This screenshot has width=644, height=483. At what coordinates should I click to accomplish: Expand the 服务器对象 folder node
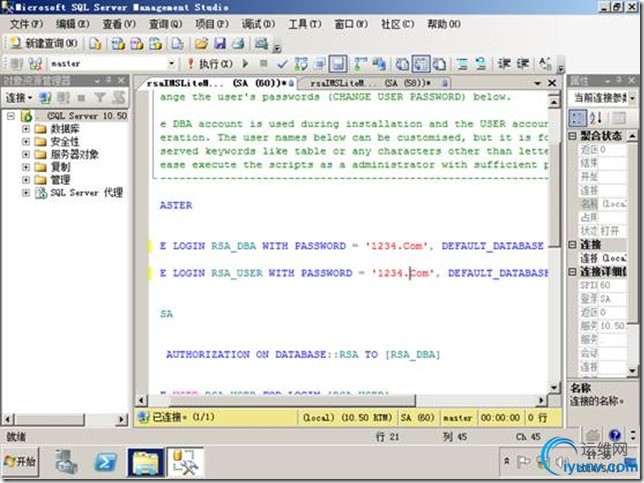click(25, 154)
